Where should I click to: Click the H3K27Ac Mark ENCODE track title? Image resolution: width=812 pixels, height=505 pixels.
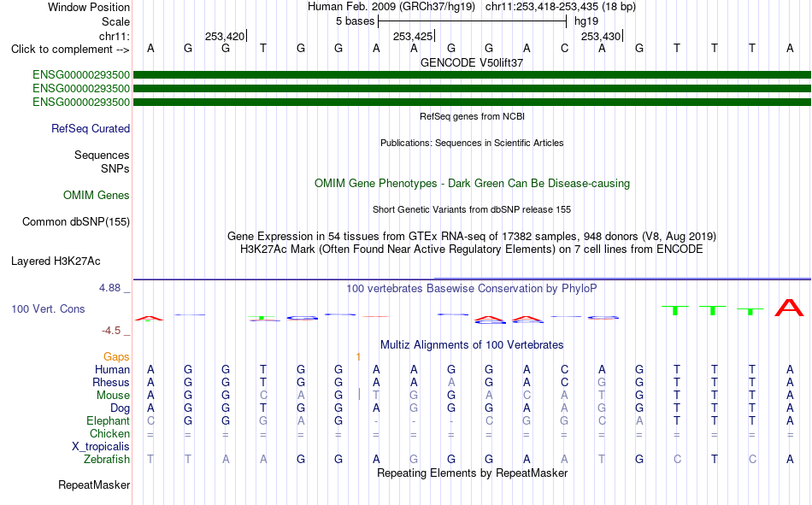tap(472, 250)
